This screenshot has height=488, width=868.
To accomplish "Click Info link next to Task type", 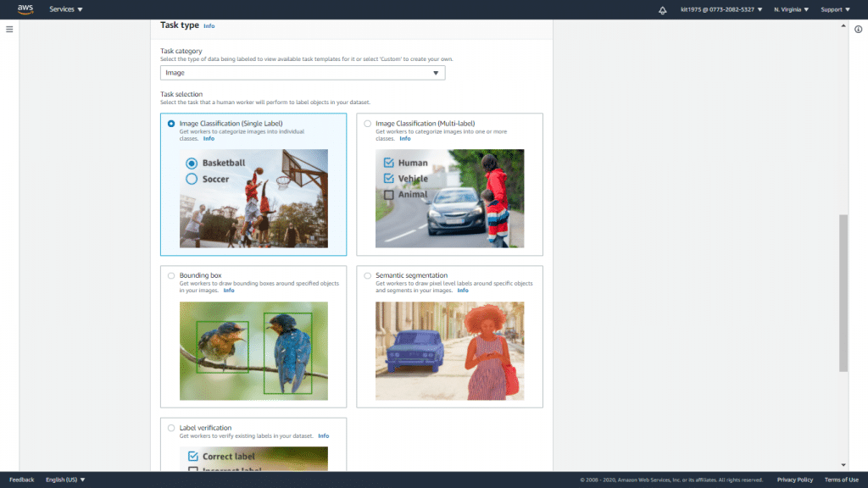I will click(209, 26).
